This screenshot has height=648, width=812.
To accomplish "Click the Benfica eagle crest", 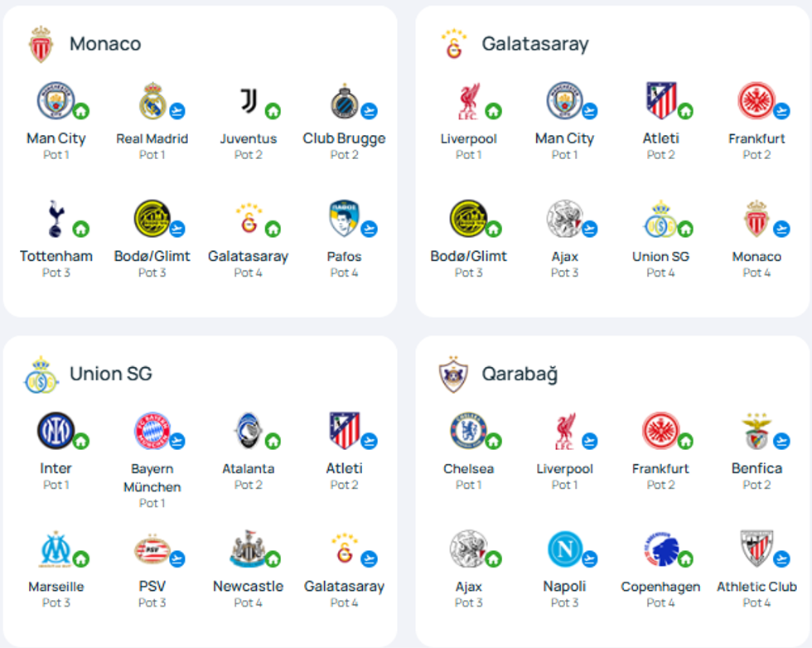I will [x=756, y=432].
